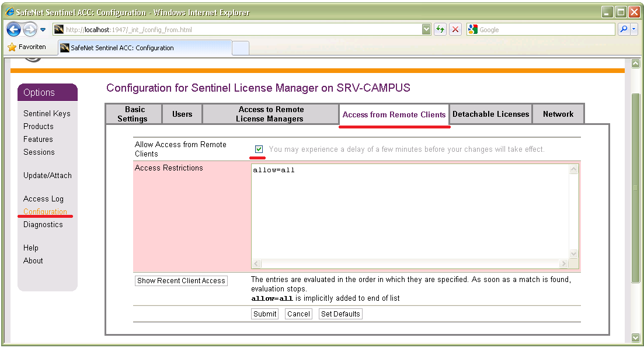
Task: Click inside the Access Restrictions text area
Action: [410, 211]
